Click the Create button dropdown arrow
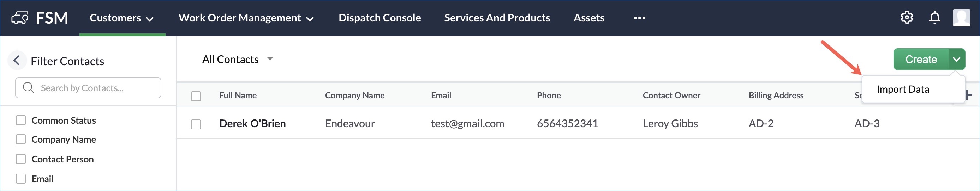 [x=956, y=59]
